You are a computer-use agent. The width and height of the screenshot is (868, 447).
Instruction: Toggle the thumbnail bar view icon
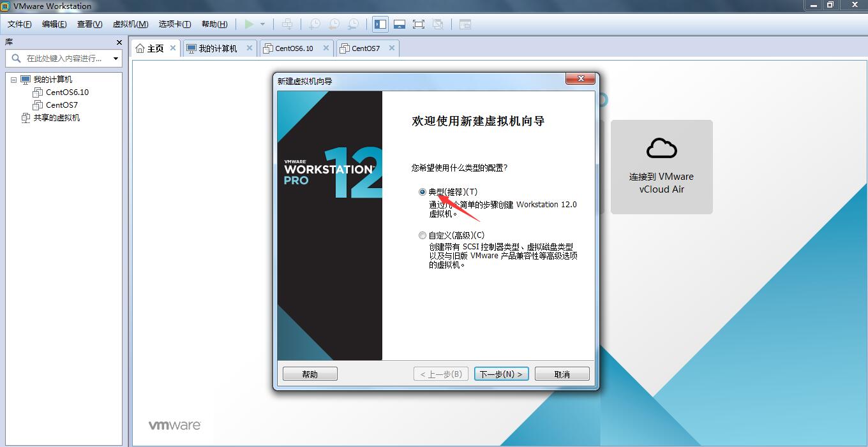point(400,24)
